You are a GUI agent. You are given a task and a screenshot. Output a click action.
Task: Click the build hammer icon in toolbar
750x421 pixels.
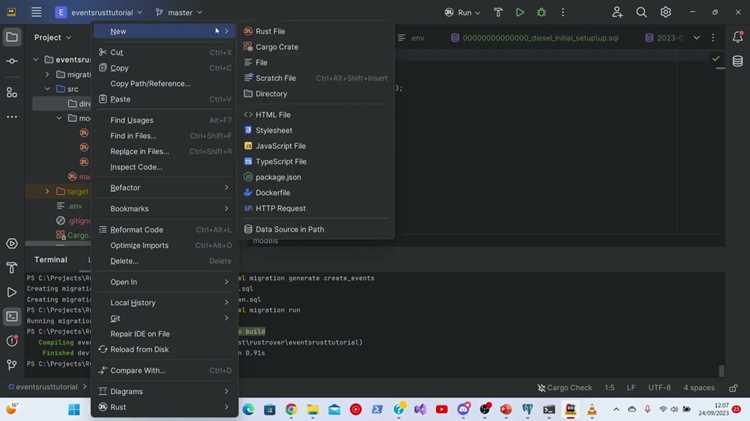click(x=498, y=12)
